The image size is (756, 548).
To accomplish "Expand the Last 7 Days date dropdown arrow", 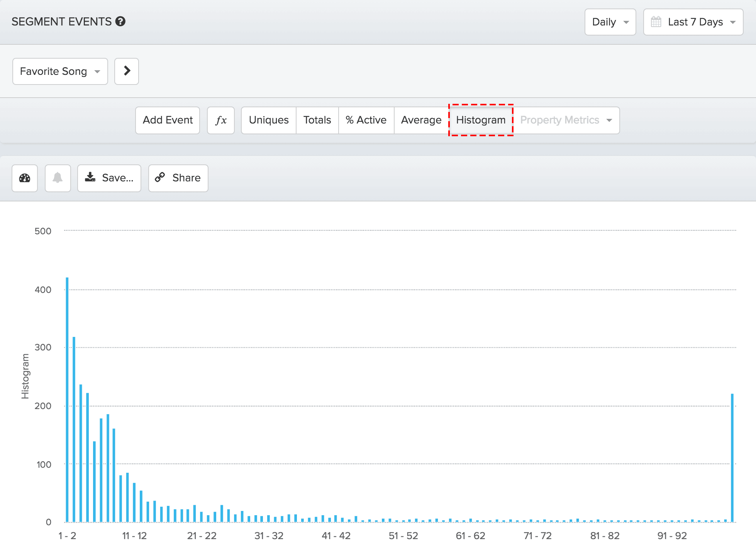I will pos(732,22).
